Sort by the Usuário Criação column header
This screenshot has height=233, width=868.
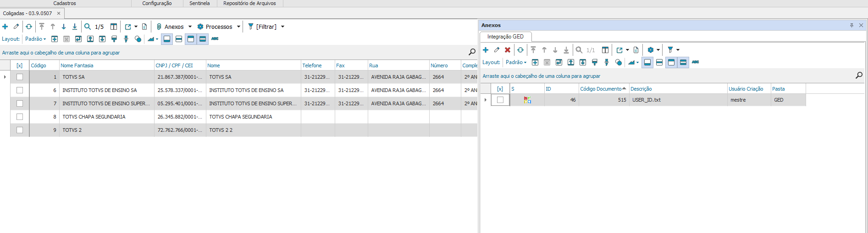pyautogui.click(x=749, y=89)
